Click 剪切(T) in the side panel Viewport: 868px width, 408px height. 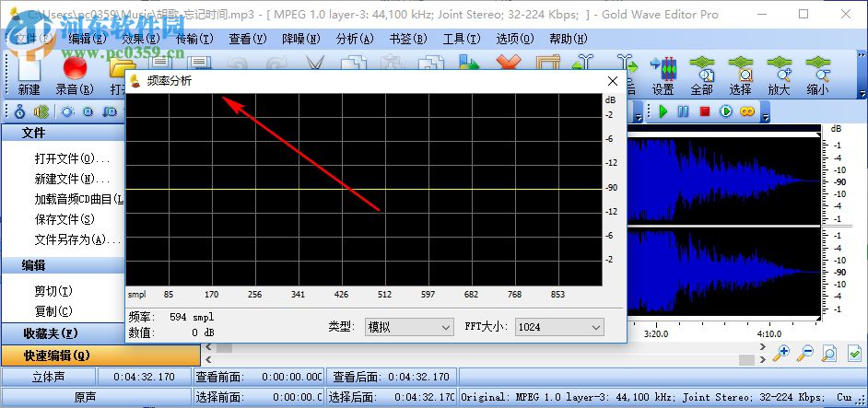point(53,291)
